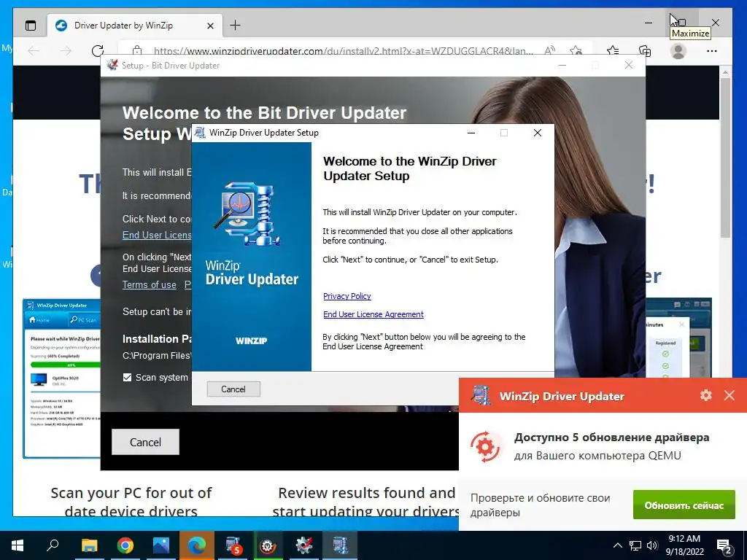Click the WinZip Driver Updater Setup title icon
The height and width of the screenshot is (560, 747).
point(201,133)
